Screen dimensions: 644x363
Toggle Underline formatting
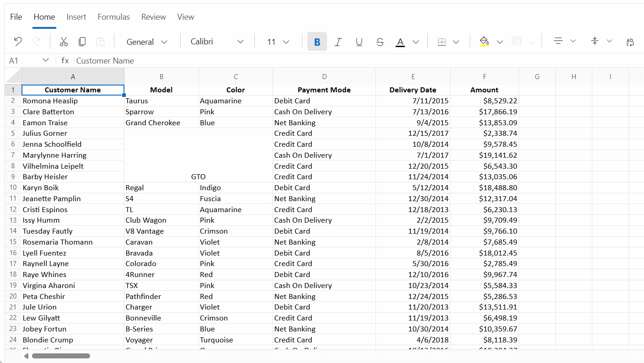359,42
